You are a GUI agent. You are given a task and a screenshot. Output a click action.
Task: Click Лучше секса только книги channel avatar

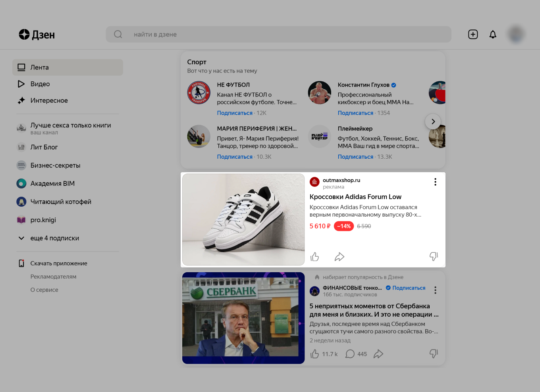[21, 128]
